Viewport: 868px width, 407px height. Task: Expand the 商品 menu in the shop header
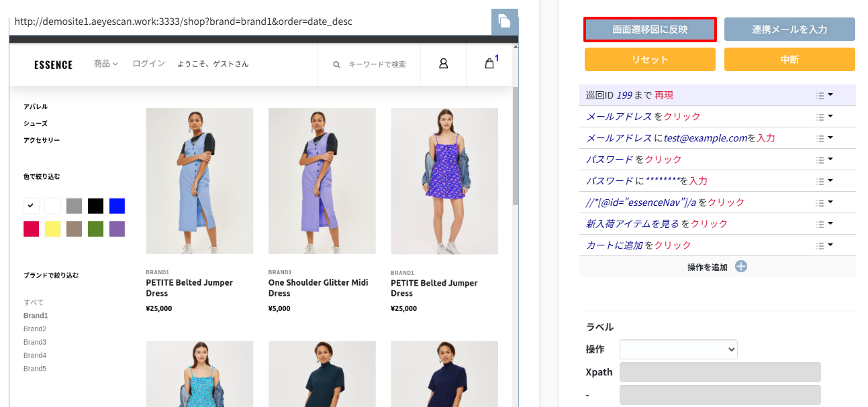click(105, 64)
